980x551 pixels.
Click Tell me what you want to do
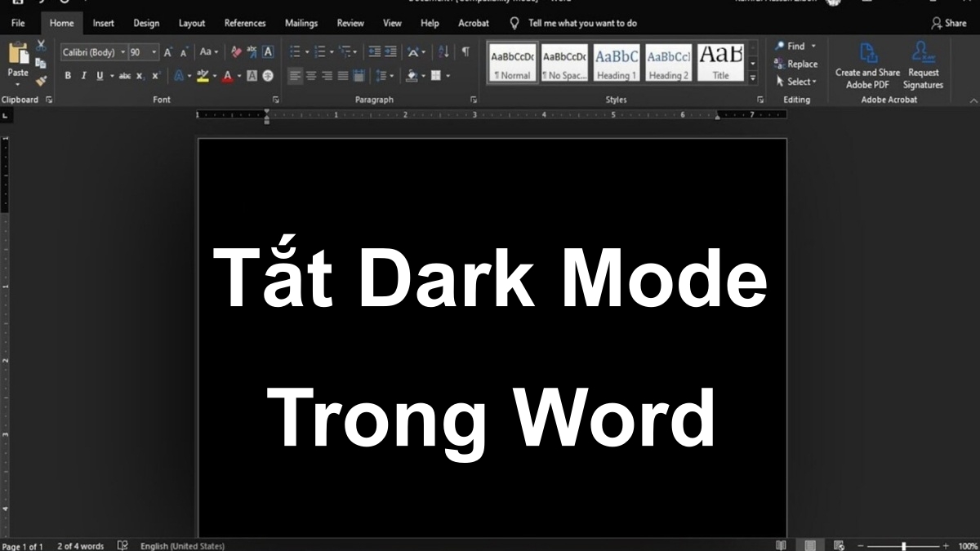pos(581,23)
